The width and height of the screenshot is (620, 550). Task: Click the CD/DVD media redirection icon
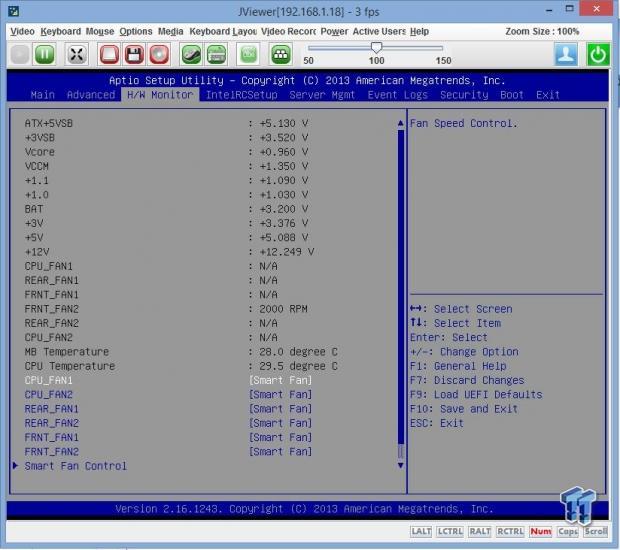click(x=159, y=54)
